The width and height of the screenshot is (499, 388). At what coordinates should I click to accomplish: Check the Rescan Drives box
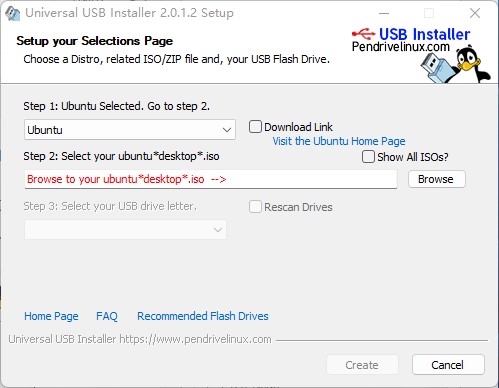coord(255,207)
